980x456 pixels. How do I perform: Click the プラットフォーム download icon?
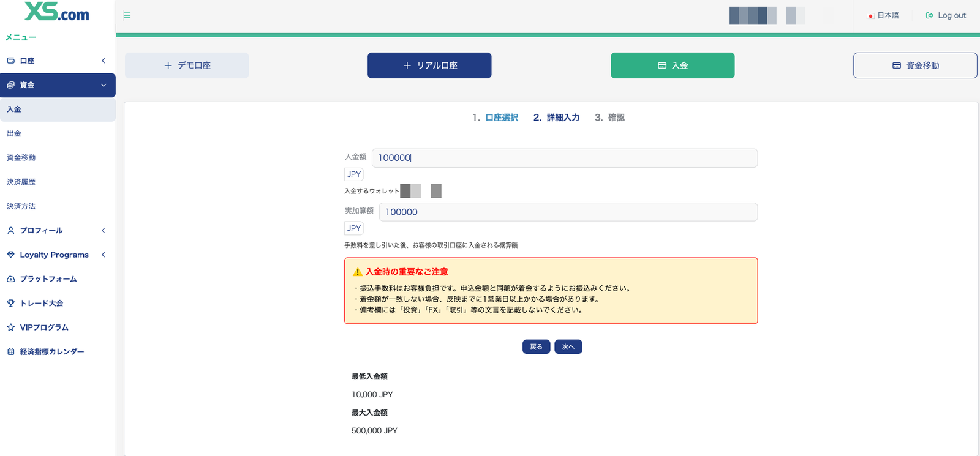(10, 279)
